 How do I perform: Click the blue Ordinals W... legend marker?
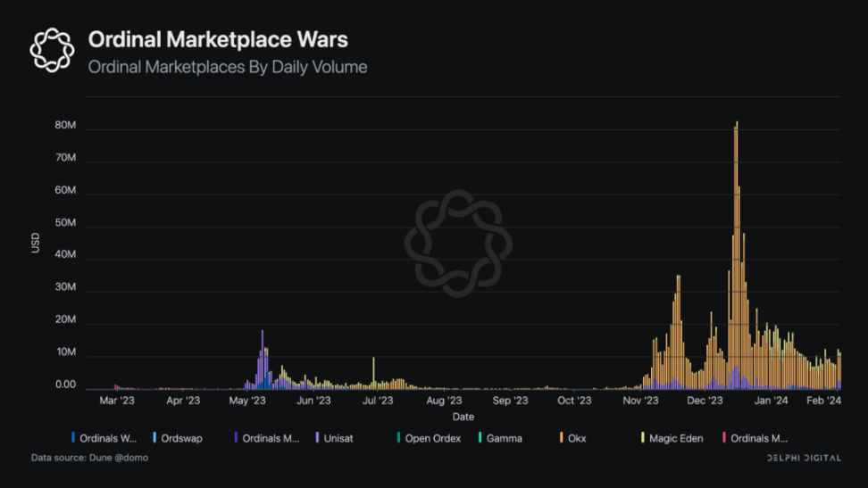[x=73, y=438]
